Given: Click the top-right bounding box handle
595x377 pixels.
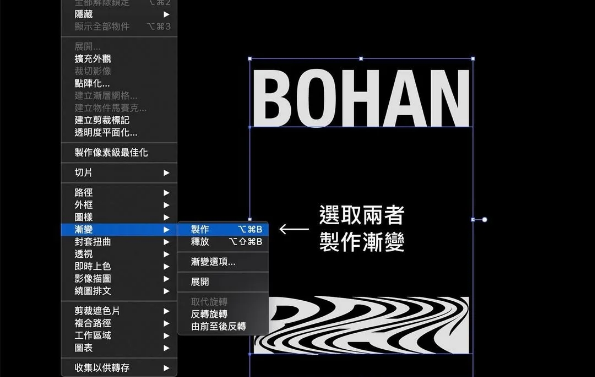Looking at the screenshot, I should coord(473,59).
